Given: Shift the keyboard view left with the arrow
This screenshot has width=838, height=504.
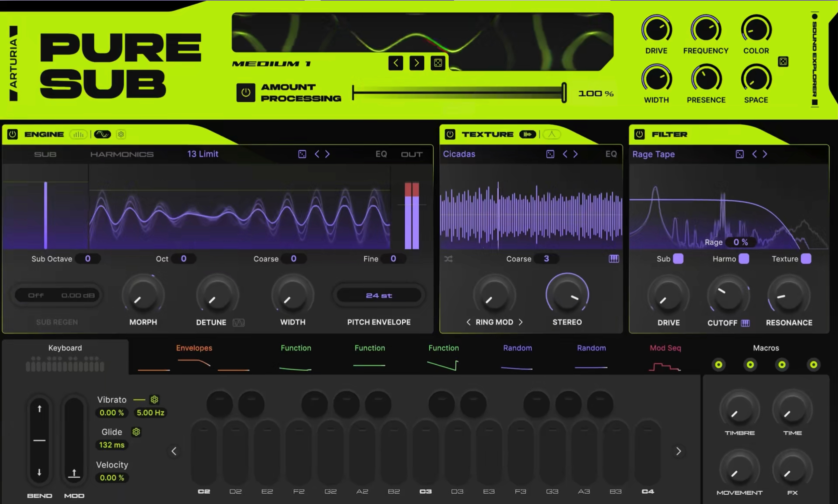Looking at the screenshot, I should click(174, 451).
